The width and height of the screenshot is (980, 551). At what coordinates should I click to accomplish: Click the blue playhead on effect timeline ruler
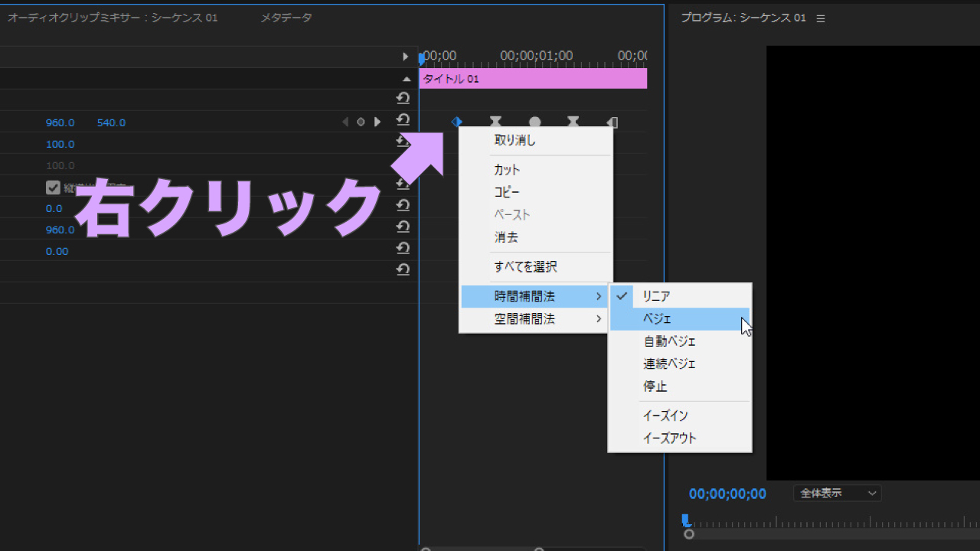pos(422,58)
